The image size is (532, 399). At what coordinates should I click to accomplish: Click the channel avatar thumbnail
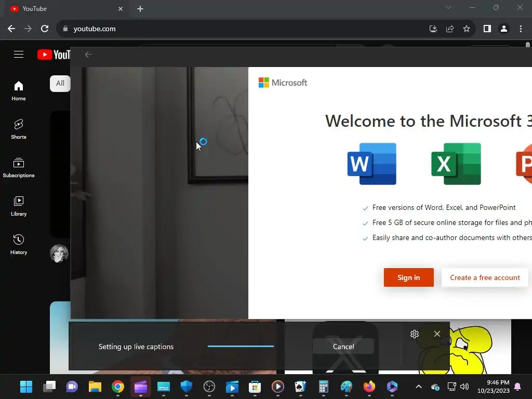click(x=59, y=254)
